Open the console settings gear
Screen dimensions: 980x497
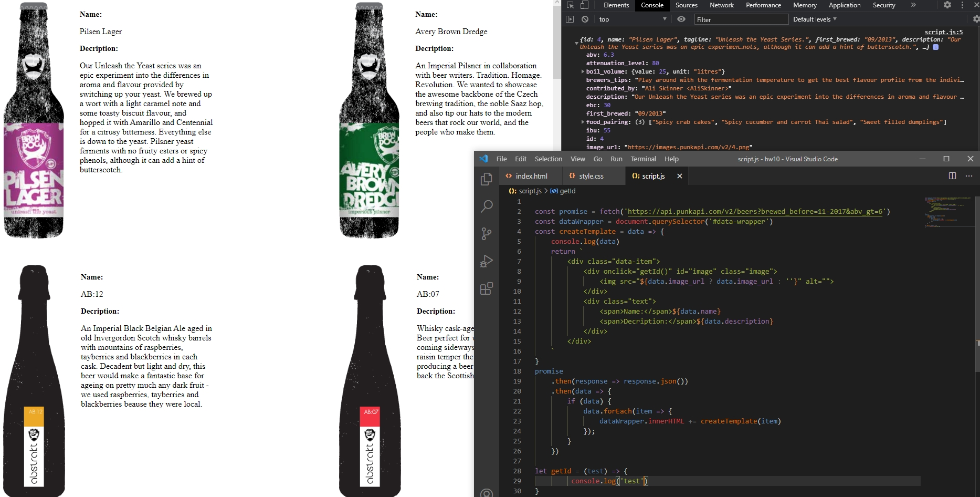coord(976,19)
